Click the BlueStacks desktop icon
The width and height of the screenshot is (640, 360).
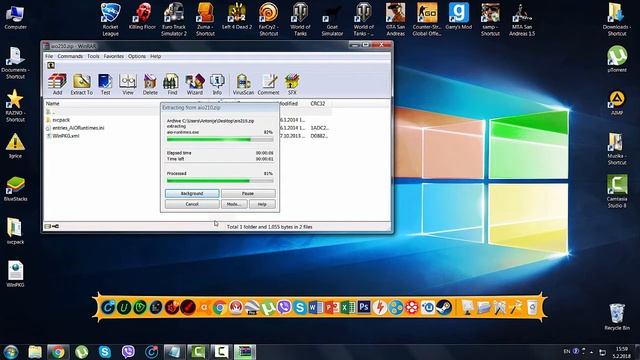[x=16, y=189]
